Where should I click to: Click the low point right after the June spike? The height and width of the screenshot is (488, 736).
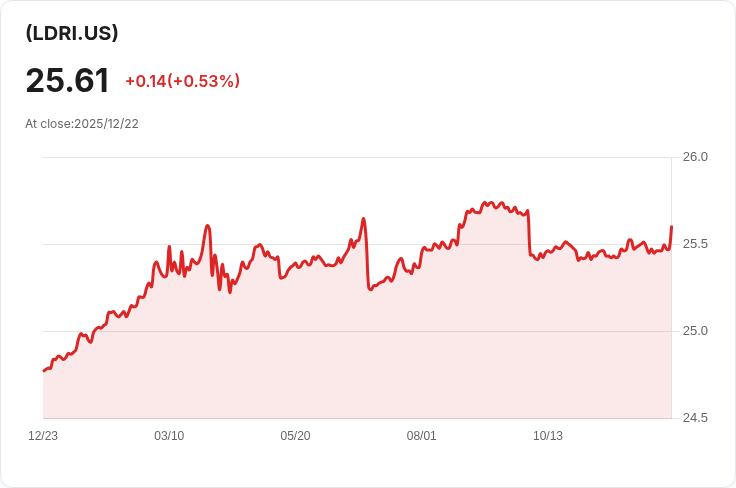click(x=370, y=290)
